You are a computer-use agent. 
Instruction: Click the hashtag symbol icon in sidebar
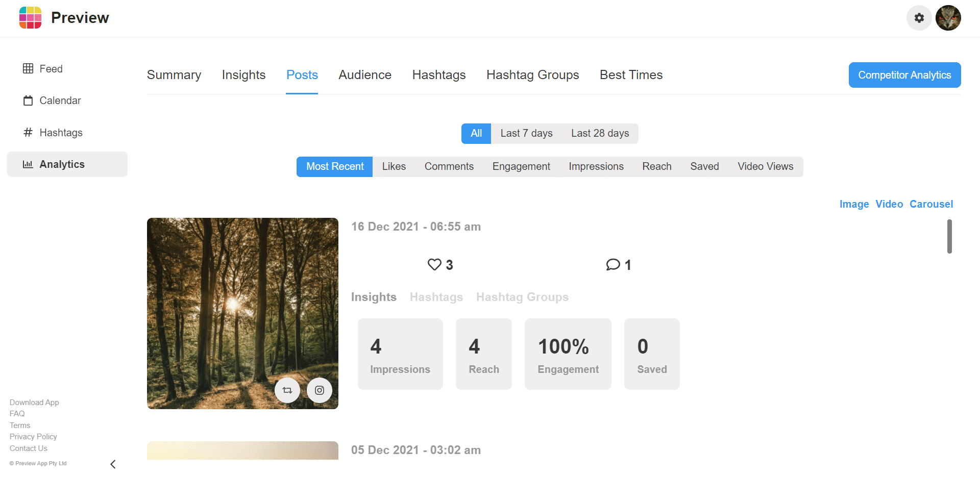28,133
